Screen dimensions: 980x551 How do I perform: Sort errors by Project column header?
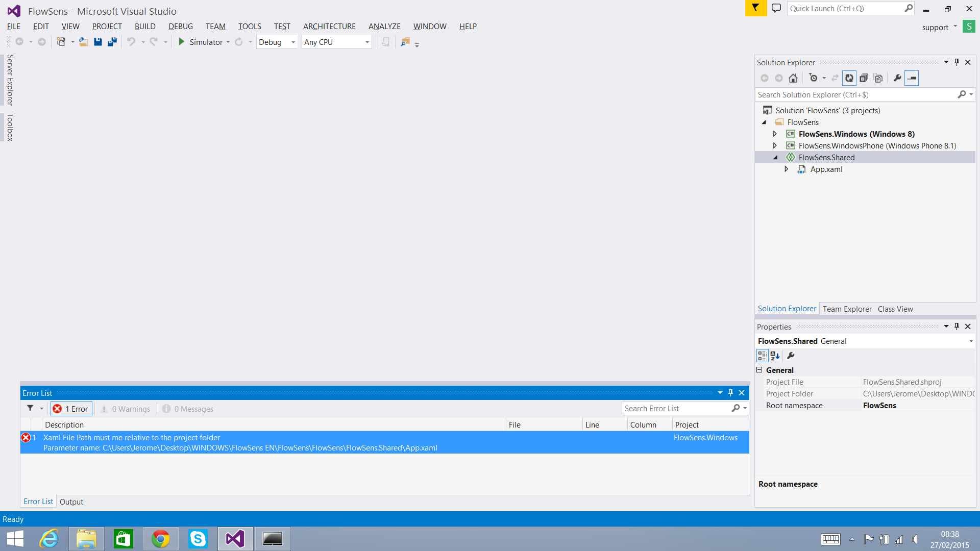[x=710, y=424]
